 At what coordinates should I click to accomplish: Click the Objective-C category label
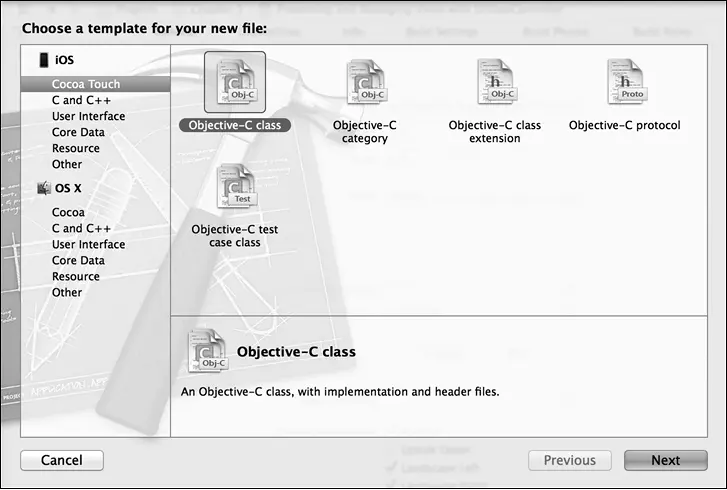[365, 132]
